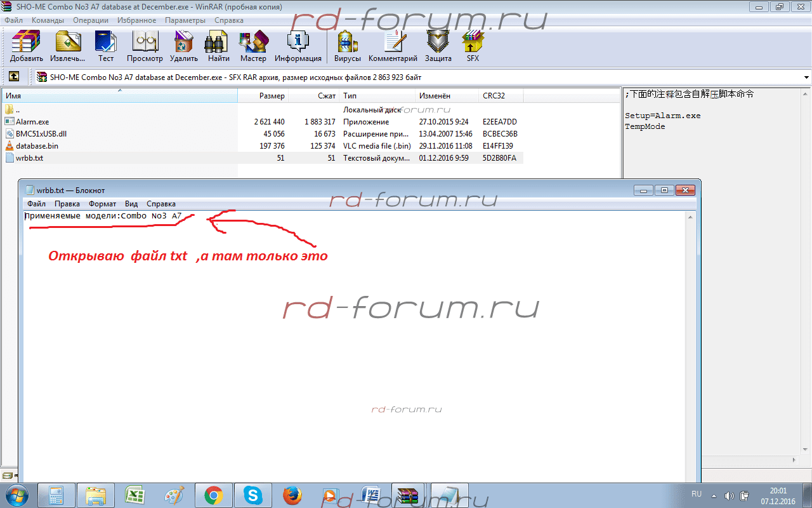The width and height of the screenshot is (812, 508).
Task: Launch the Мастер (Wizard) tool
Action: 253,46
